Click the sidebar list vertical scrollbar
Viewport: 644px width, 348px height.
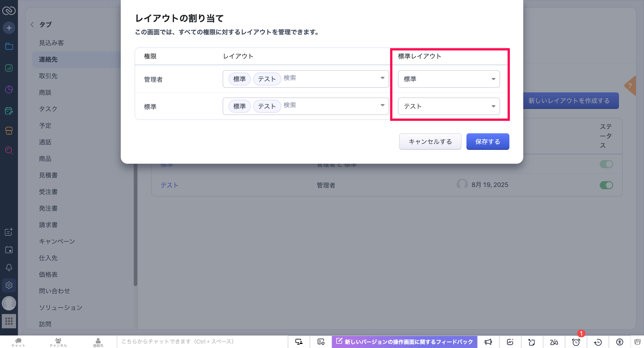[135, 225]
